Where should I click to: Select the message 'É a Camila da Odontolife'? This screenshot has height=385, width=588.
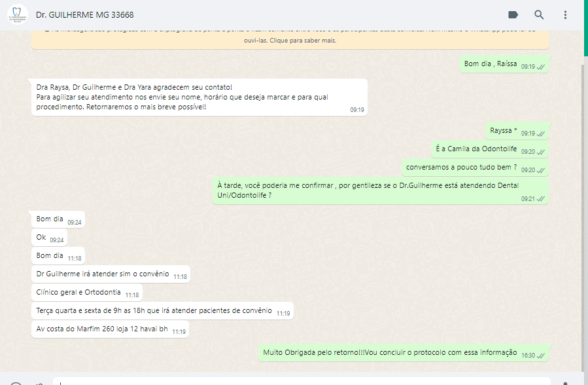(x=490, y=149)
